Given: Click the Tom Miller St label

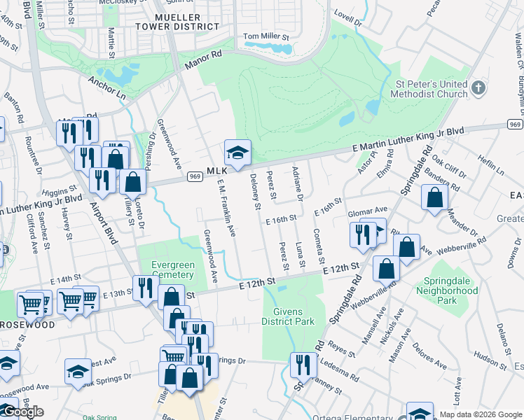Looking at the screenshot, I should (x=266, y=36).
